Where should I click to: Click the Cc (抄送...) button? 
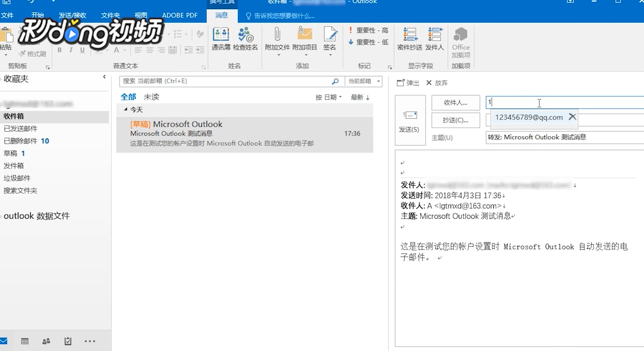click(456, 120)
